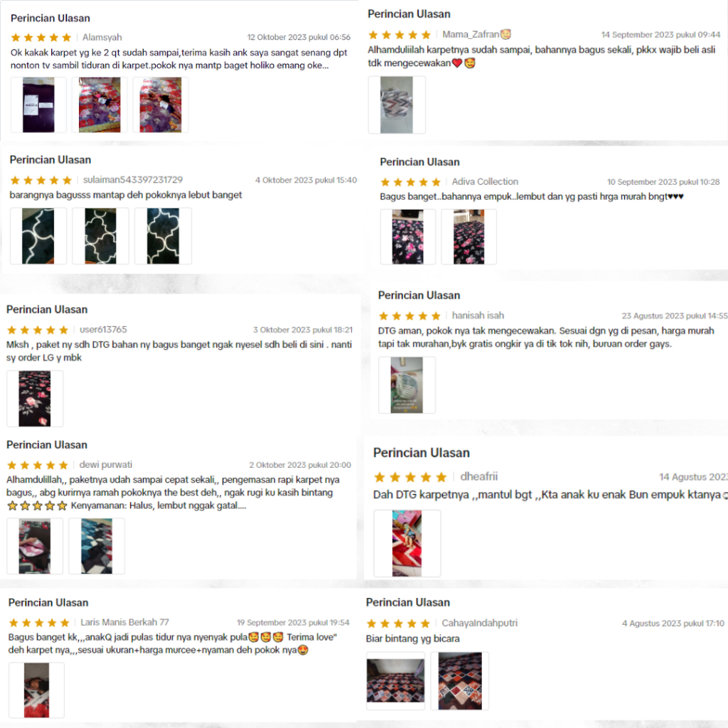
Task: Open dheafrii's red carpet photo
Action: 407,543
